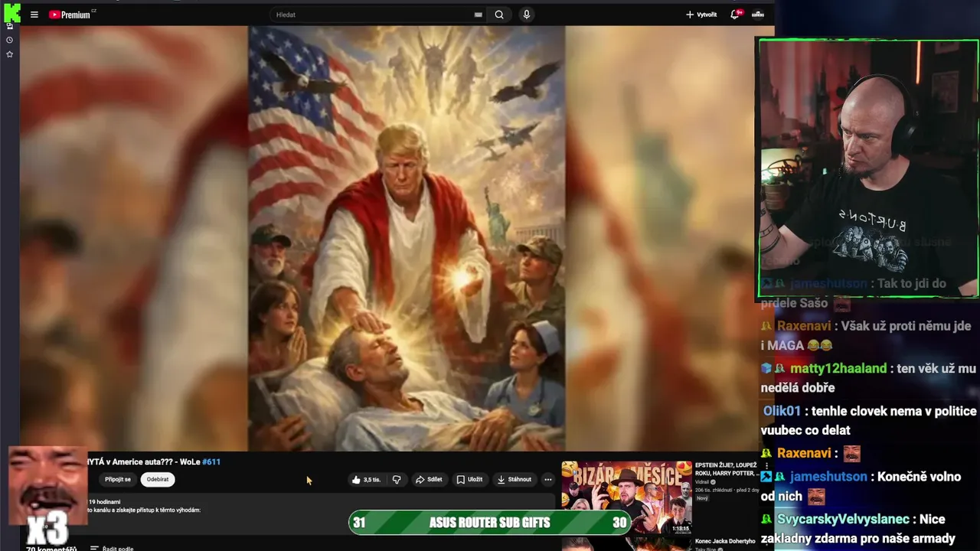Click the Odebírat subscribe button
980x551 pixels.
158,479
